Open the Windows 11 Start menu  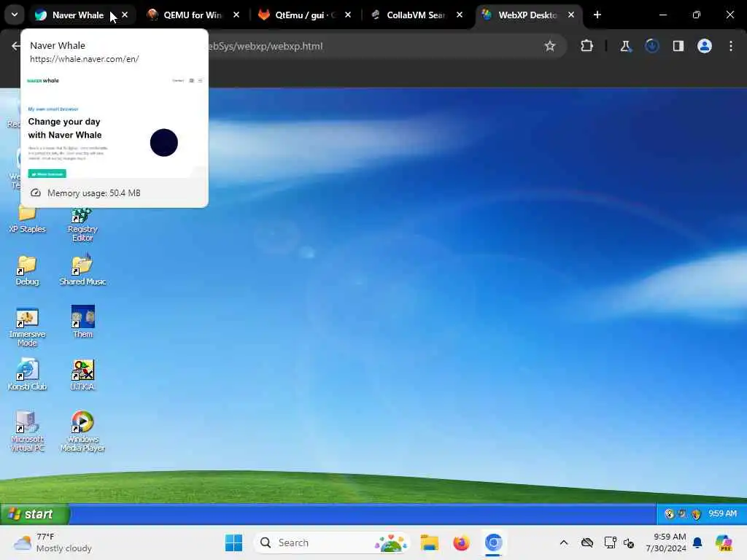pyautogui.click(x=233, y=542)
